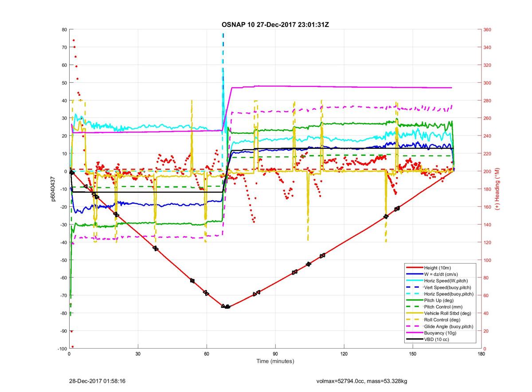The width and height of the screenshot is (532, 392).
Task: Click the x-axis tick label "150"
Action: pos(413,354)
